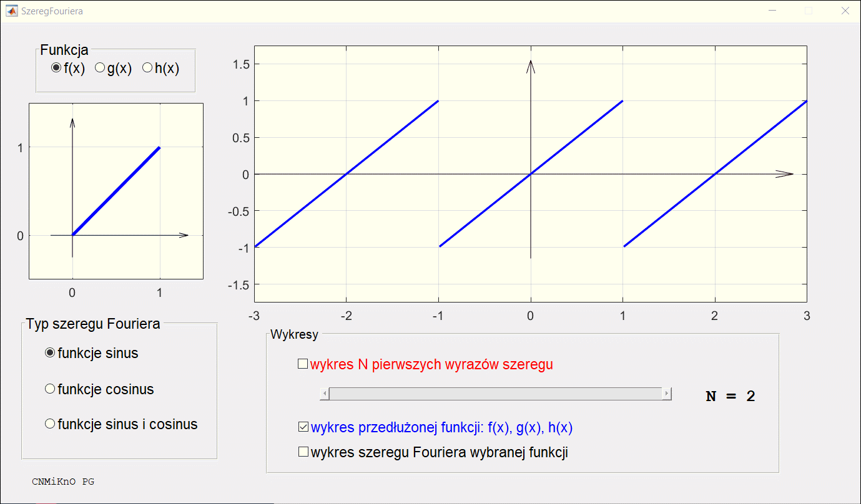
Task: Switch to the h(x) function
Action: [148, 68]
